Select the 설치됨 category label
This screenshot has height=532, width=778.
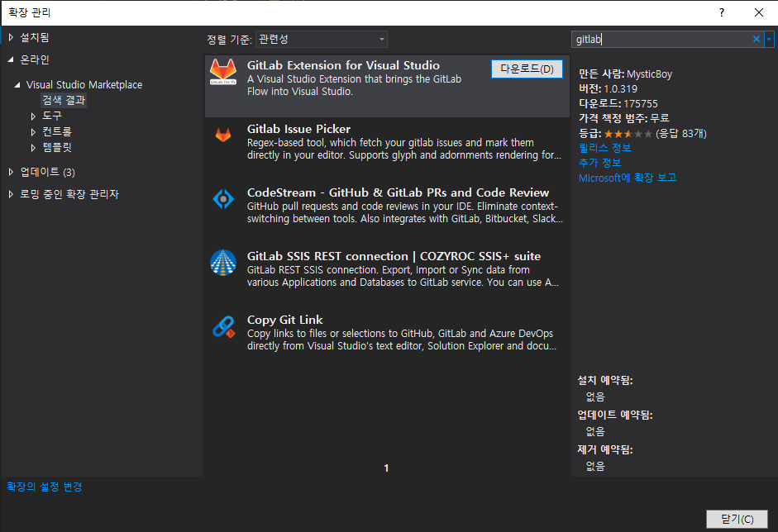pos(34,37)
